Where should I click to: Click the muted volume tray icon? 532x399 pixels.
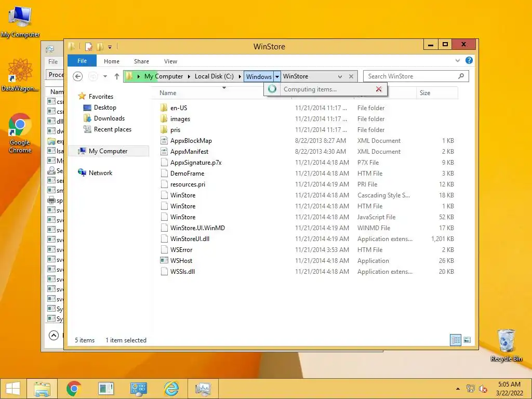coord(483,389)
